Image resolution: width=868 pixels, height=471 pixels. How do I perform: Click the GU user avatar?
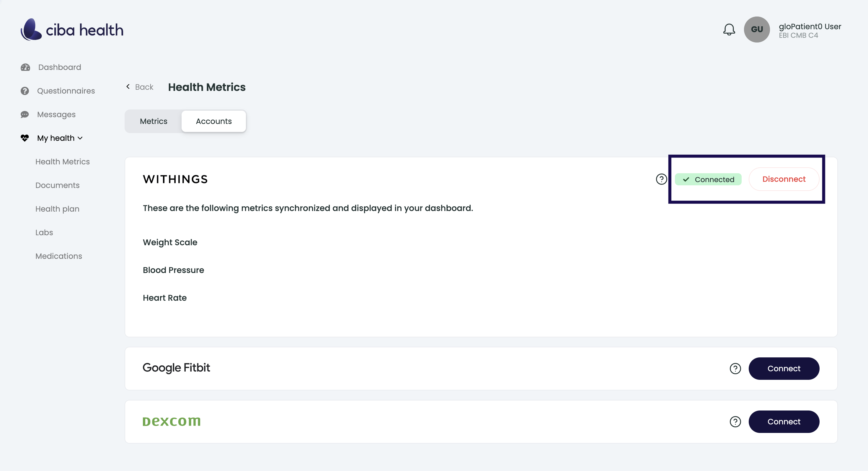756,30
